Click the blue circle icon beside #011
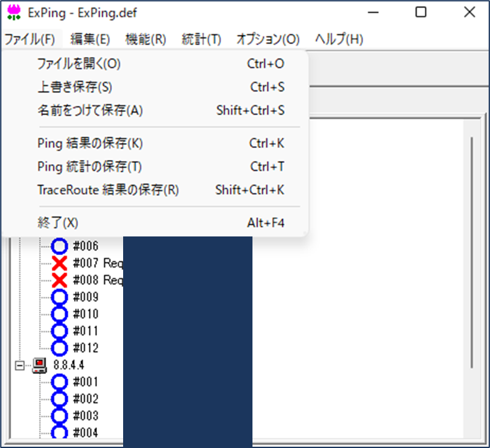 click(59, 331)
